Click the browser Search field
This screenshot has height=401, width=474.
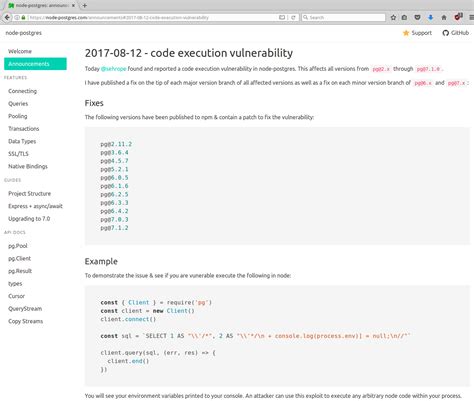click(343, 17)
